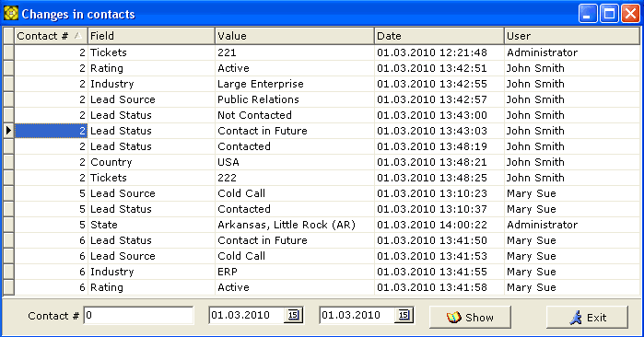
Task: Click row selector of the 221 Tickets row
Action: pyautogui.click(x=8, y=52)
